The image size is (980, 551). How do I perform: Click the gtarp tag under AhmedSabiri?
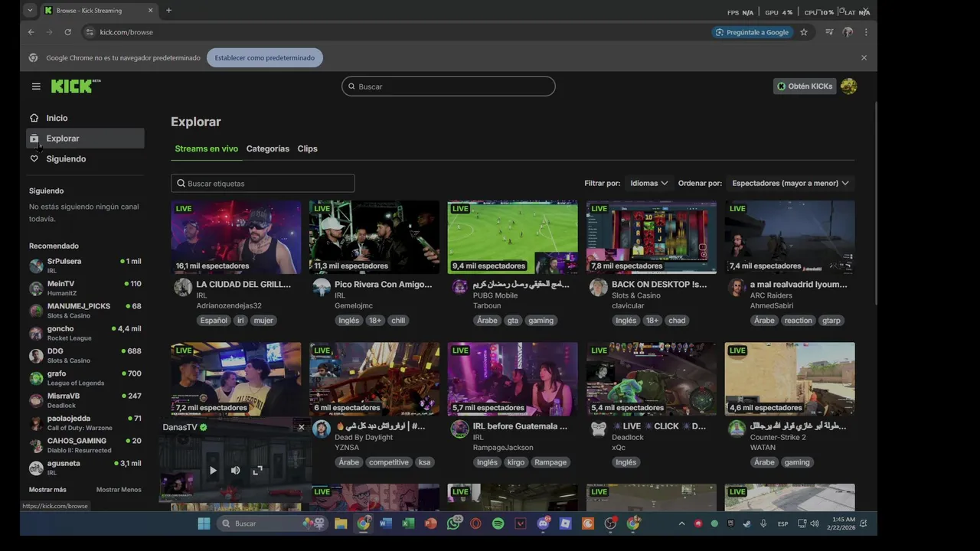click(x=831, y=321)
